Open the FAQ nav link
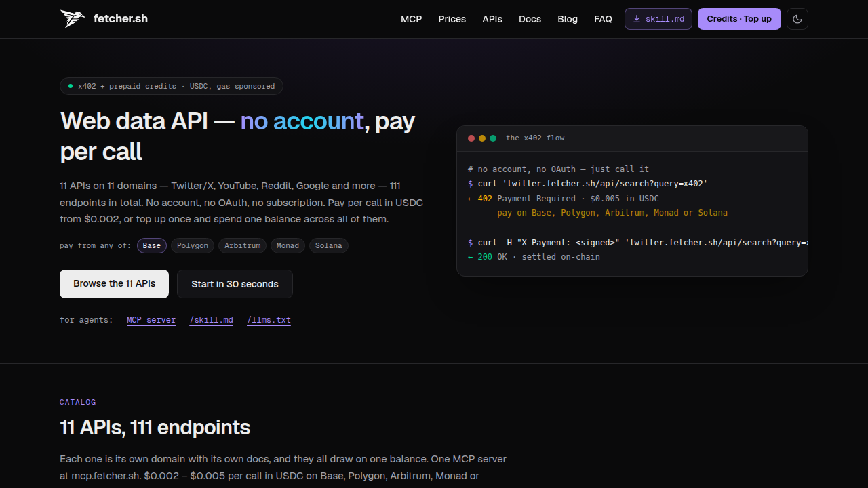Screen dimensions: 868x488 pyautogui.click(x=603, y=19)
